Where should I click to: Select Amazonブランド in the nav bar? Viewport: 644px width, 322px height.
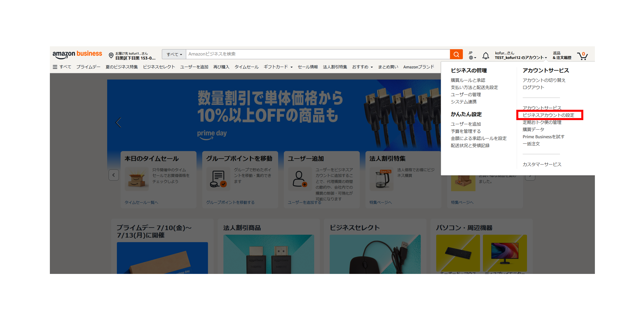coord(418,67)
